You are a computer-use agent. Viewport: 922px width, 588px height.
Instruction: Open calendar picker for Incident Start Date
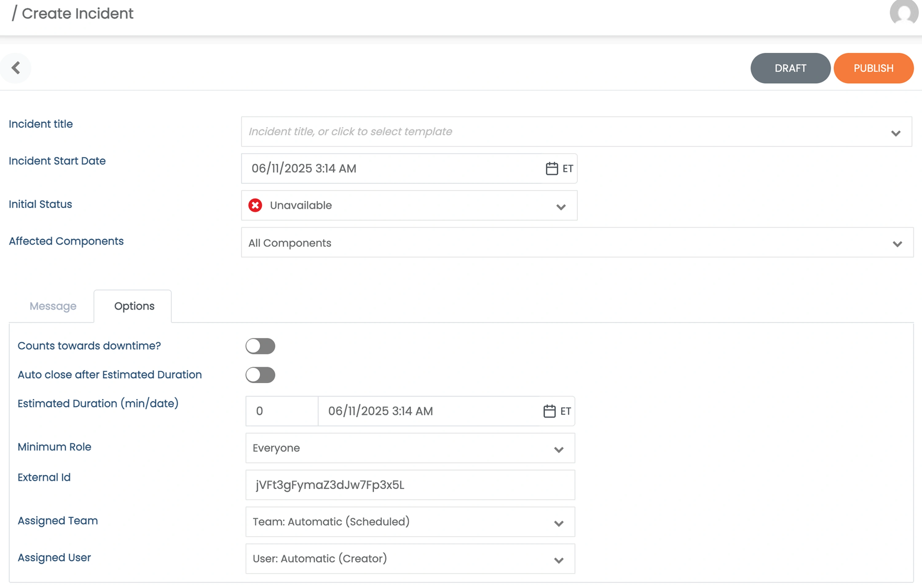click(x=551, y=168)
